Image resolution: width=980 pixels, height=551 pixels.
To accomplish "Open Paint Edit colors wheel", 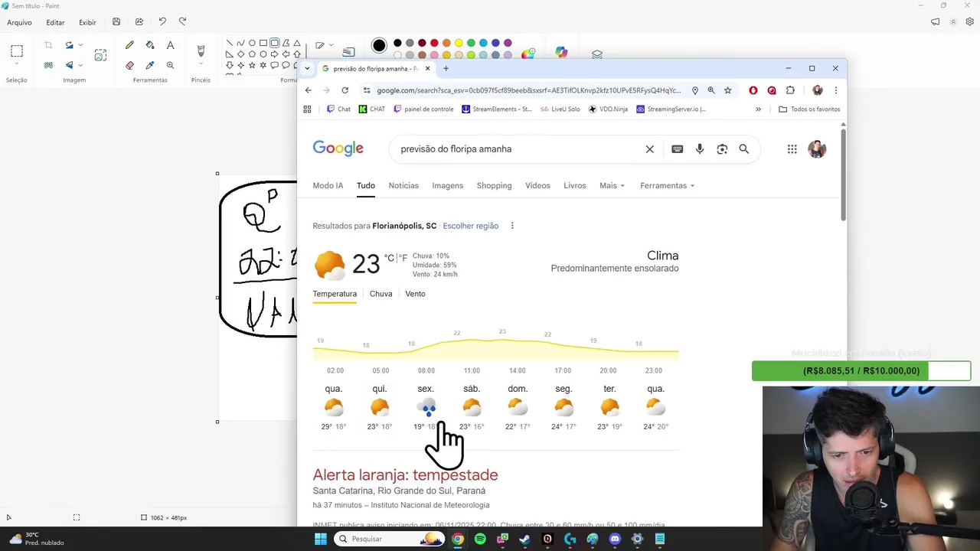I will (x=528, y=54).
